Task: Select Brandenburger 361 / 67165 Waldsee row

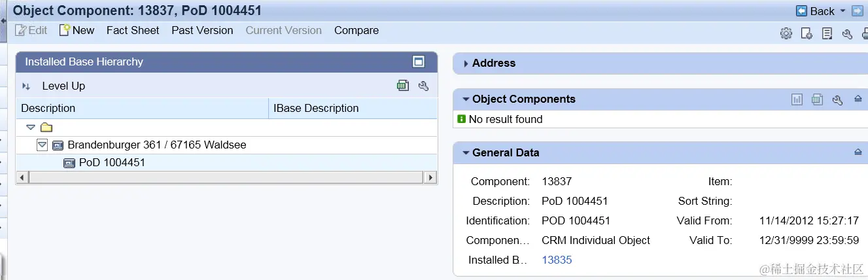Action: pyautogui.click(x=226, y=145)
